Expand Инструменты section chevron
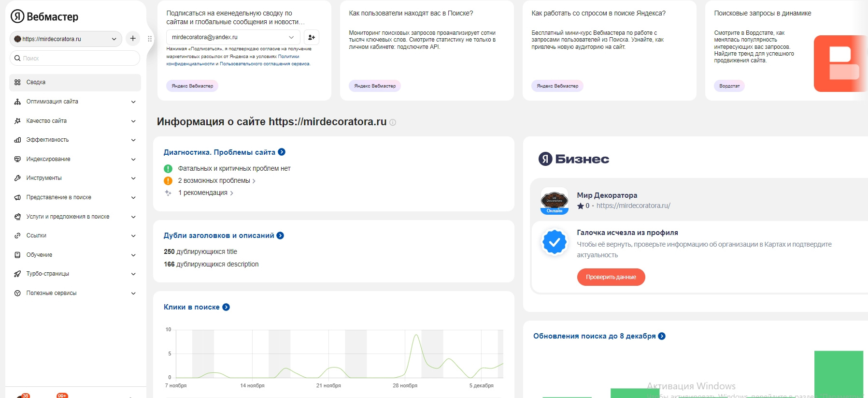The height and width of the screenshot is (398, 868). tap(133, 178)
